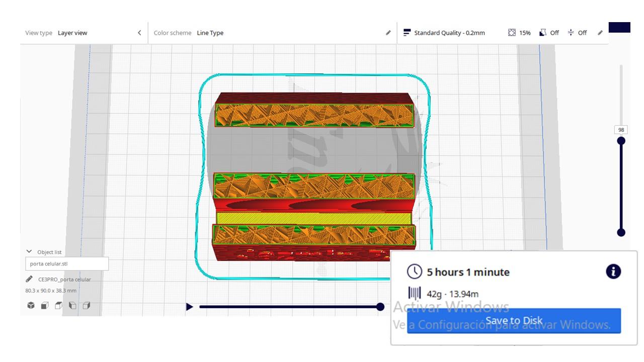Switch to the top view cube icon
644x362 pixels.
(x=58, y=305)
